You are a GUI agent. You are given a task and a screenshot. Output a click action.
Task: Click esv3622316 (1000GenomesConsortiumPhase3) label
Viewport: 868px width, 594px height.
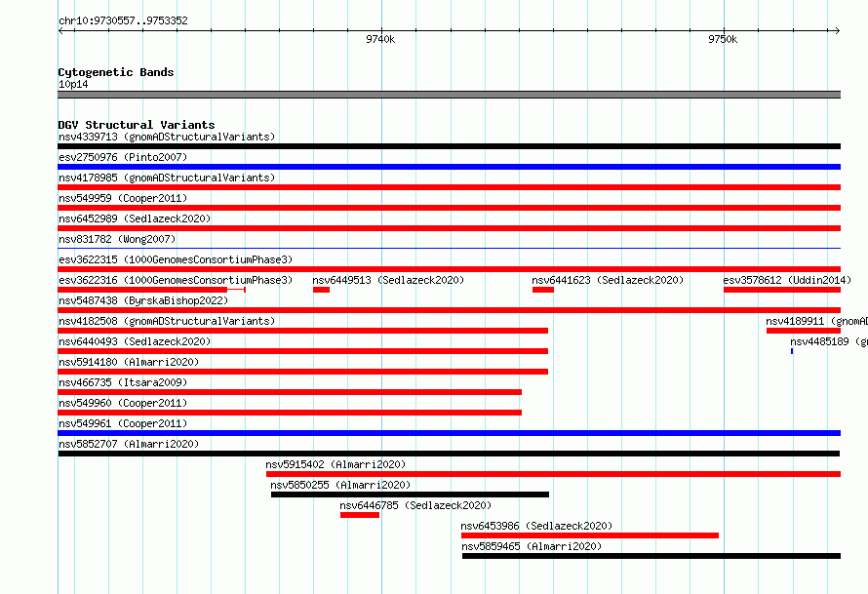click(x=176, y=280)
